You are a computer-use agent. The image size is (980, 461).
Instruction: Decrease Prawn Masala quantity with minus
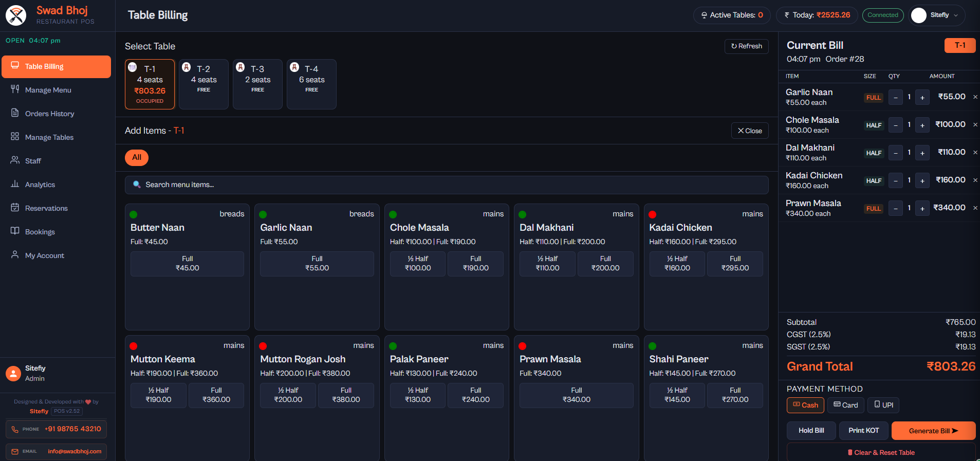click(895, 208)
